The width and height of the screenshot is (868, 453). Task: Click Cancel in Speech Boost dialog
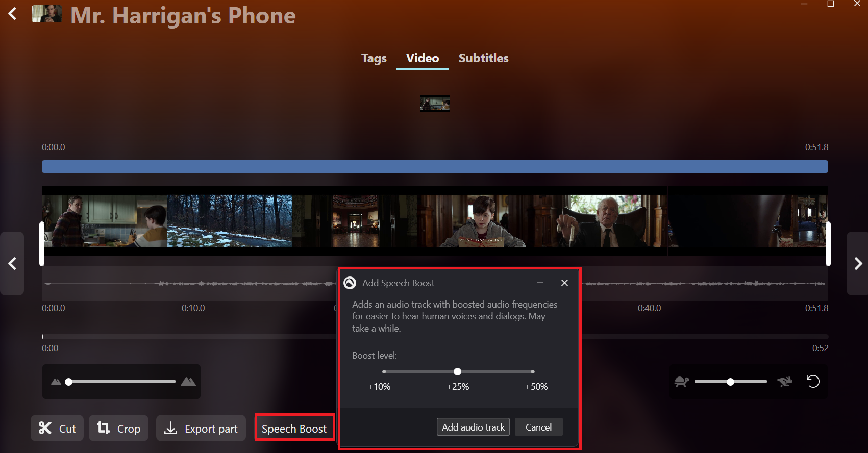click(539, 427)
